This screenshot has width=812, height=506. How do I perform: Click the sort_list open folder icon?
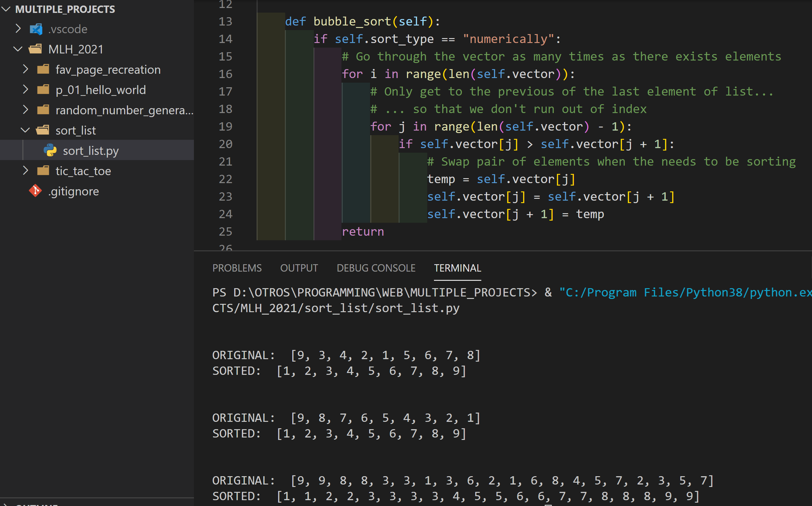click(x=42, y=130)
